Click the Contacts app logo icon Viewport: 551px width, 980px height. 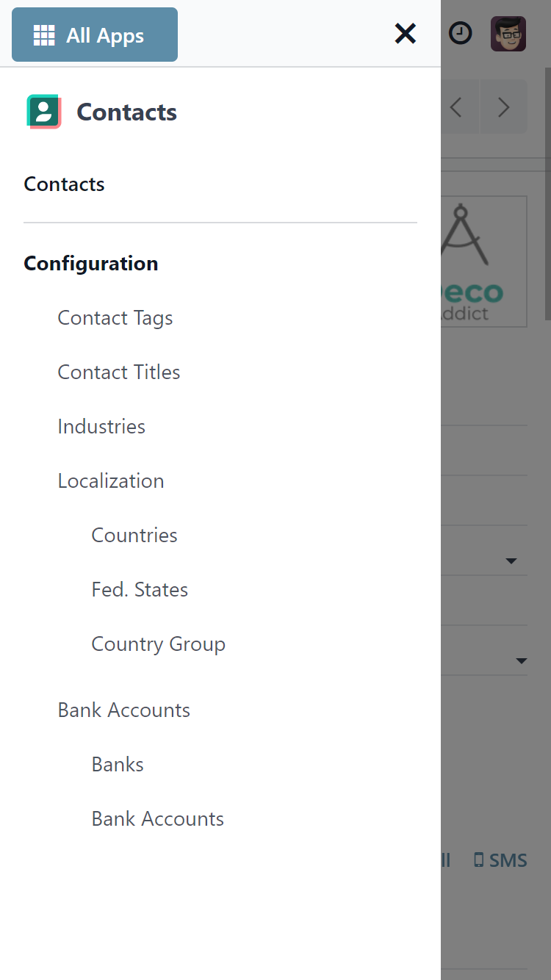[x=44, y=112]
